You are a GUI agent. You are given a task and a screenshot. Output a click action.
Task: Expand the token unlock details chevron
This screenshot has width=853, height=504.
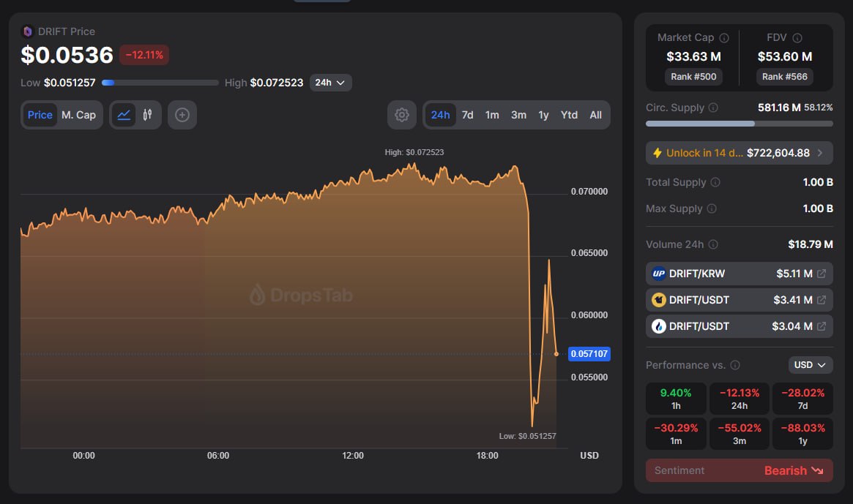coord(820,153)
